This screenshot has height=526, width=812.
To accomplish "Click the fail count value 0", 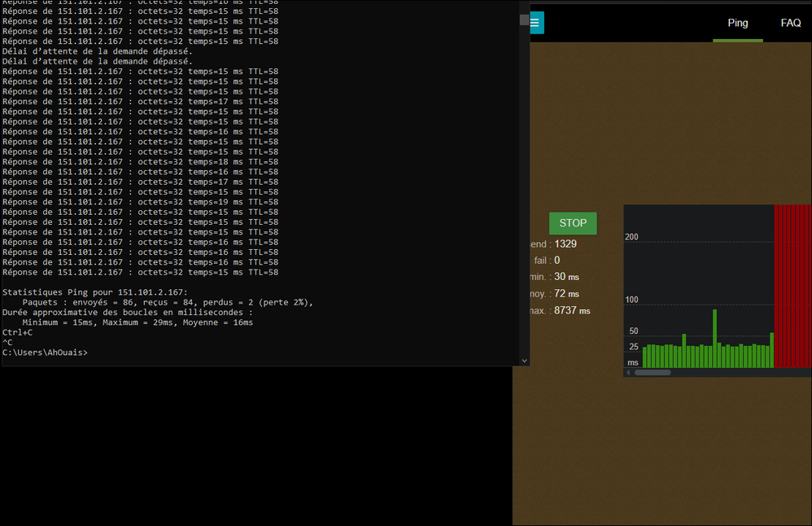I will coord(557,260).
